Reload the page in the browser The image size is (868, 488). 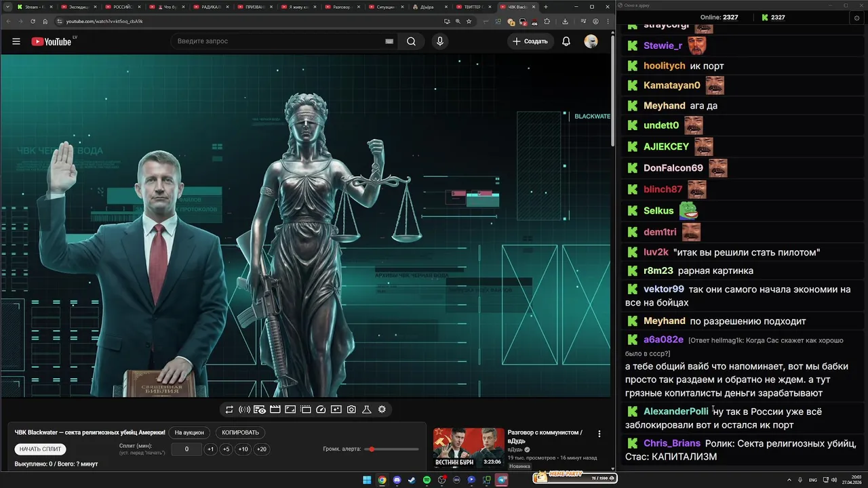pos(34,21)
